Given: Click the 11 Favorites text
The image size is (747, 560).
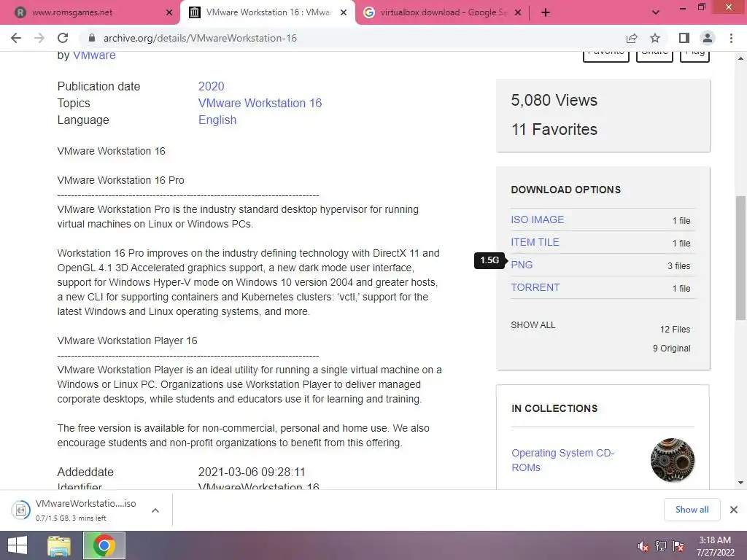Looking at the screenshot, I should [554, 130].
